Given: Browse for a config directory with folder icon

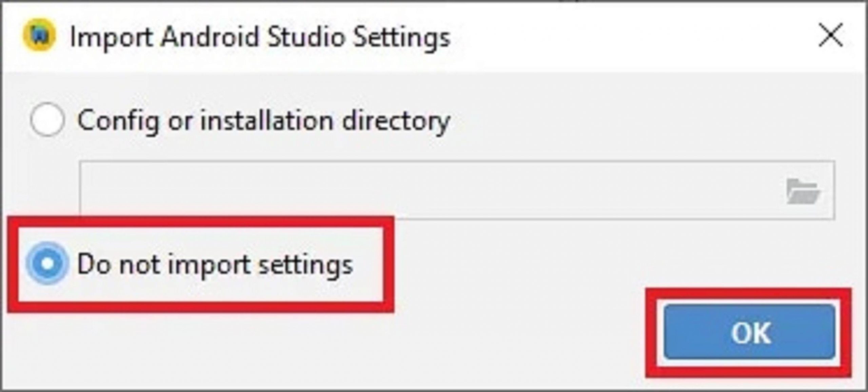Looking at the screenshot, I should pyautogui.click(x=802, y=191).
